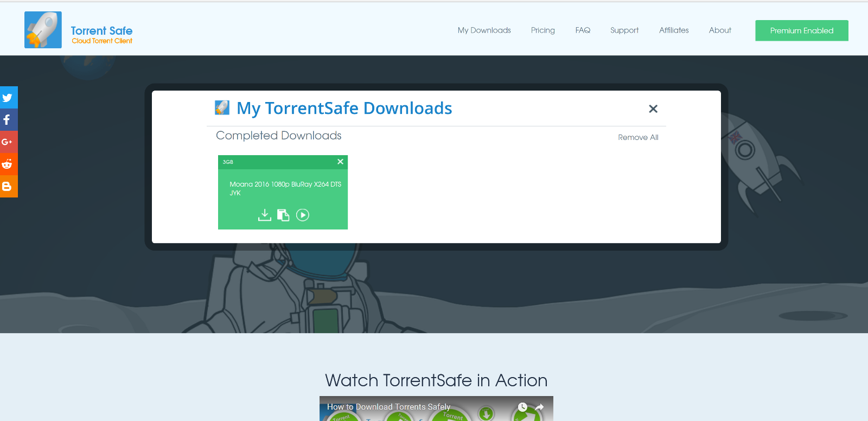Open the FAQ page
Viewport: 868px width, 421px height.
[583, 30]
